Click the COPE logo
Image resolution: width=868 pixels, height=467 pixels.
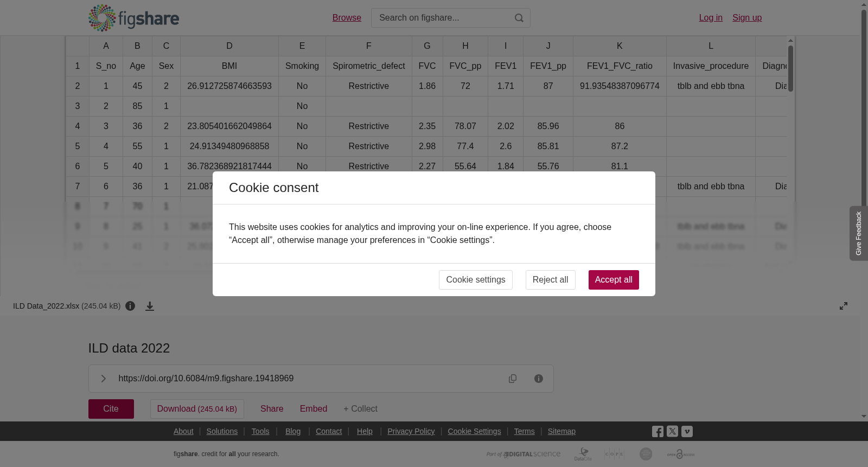click(x=614, y=454)
